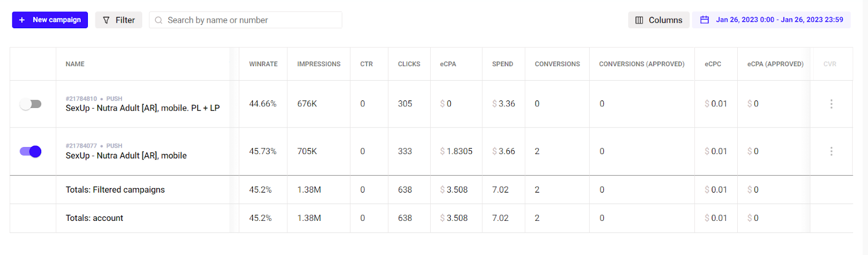
Task: Open campaign SexUp - Nutra Adult [AR], mobile
Action: (126, 156)
